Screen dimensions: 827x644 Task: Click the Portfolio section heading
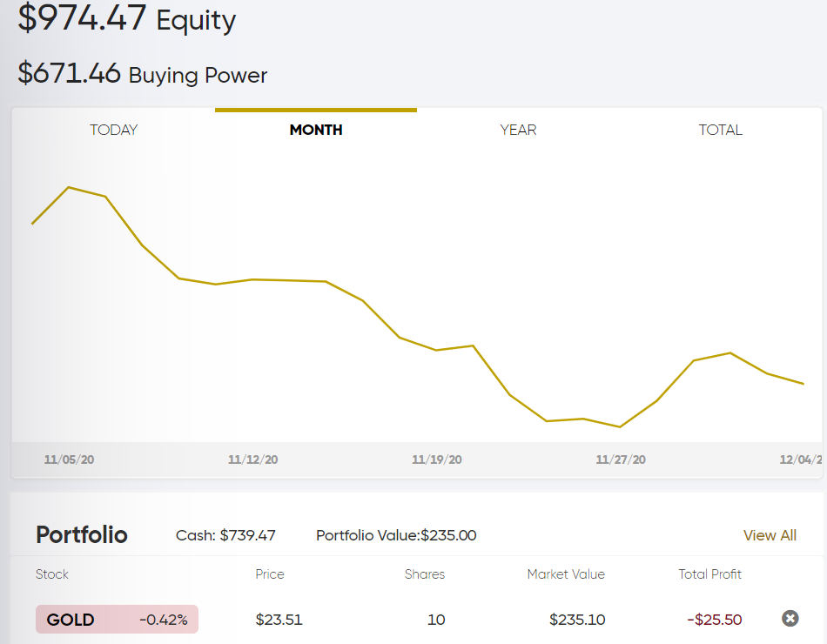(82, 535)
